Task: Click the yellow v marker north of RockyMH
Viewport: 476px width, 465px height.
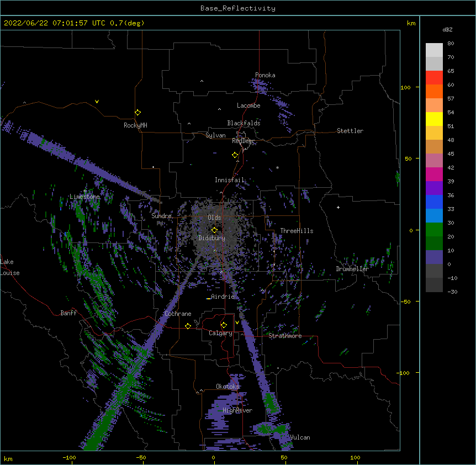Action: (x=97, y=102)
